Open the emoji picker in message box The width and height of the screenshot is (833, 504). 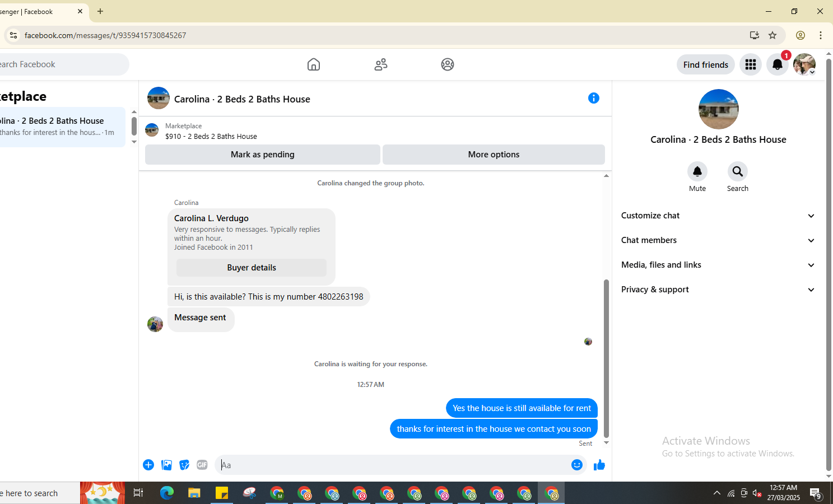pyautogui.click(x=577, y=465)
